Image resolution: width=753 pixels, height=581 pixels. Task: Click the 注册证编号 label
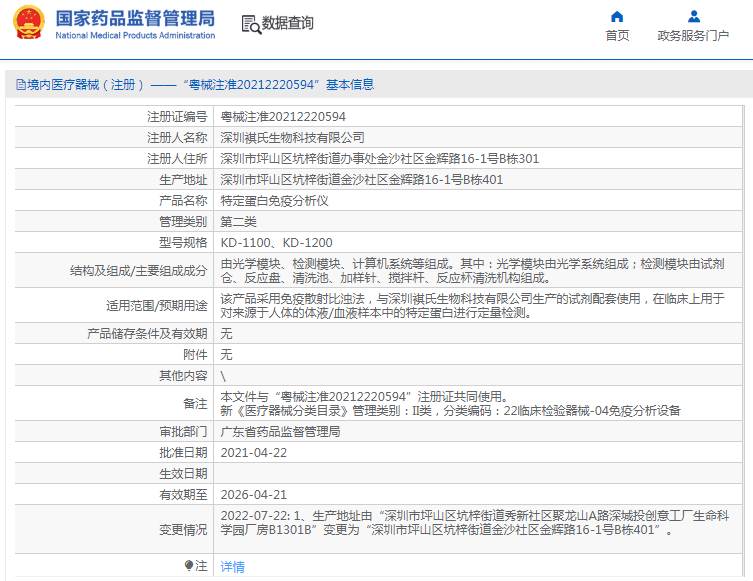point(177,117)
